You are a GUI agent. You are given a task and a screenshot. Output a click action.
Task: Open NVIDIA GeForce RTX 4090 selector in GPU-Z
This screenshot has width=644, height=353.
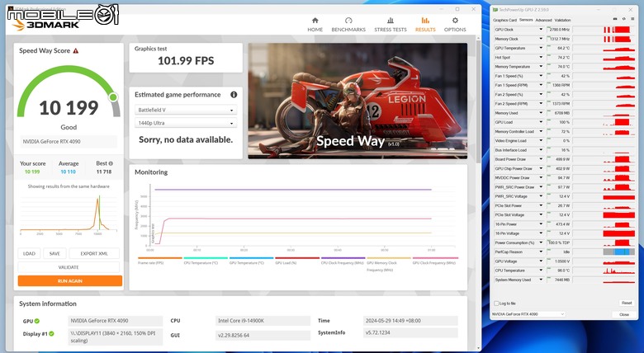(x=528, y=314)
